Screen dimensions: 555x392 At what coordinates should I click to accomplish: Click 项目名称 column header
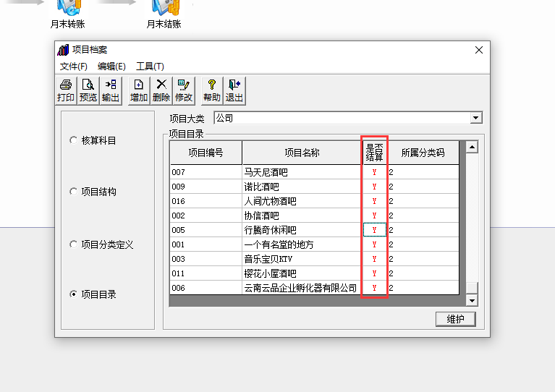pos(302,153)
